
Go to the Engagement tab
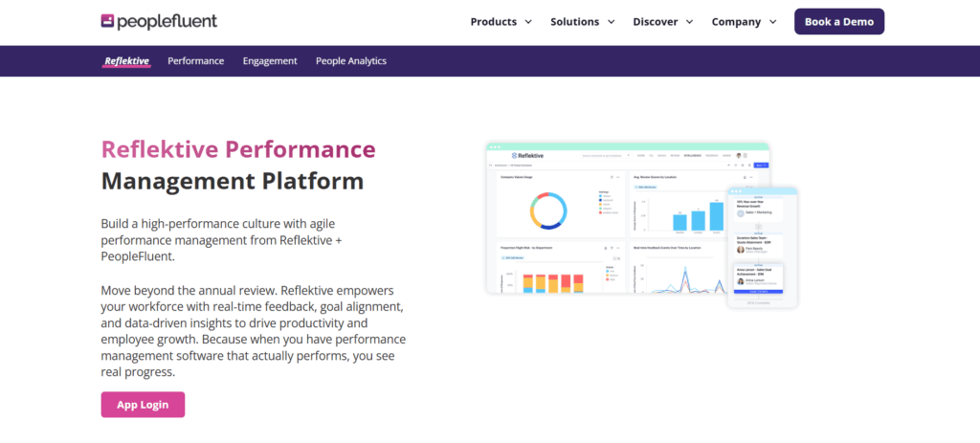[270, 61]
